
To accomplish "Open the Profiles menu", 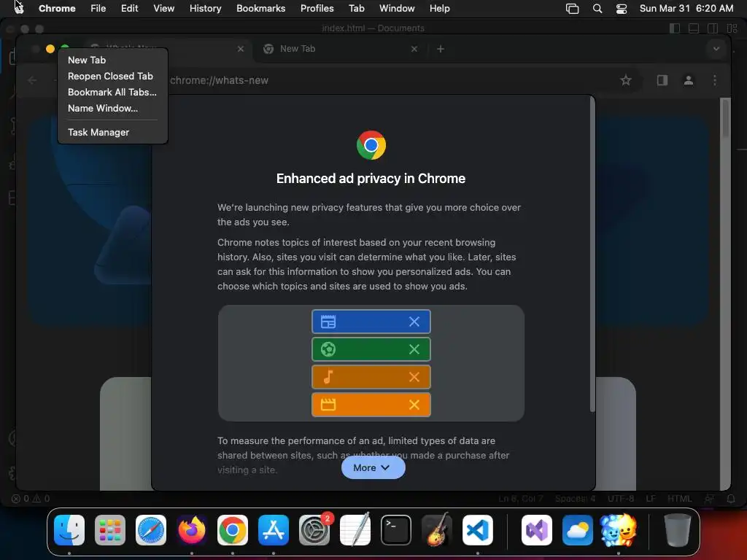I will click(317, 8).
